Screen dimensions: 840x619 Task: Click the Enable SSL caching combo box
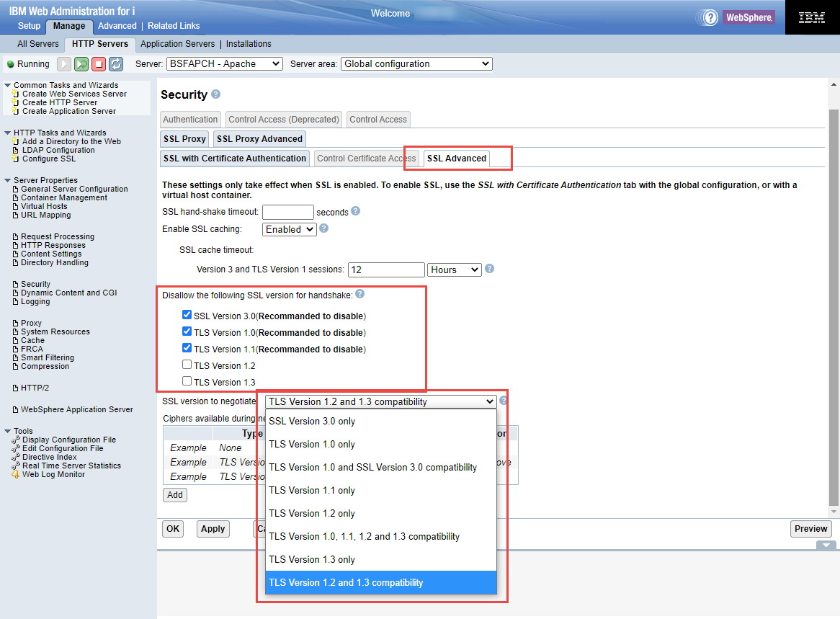pos(289,229)
